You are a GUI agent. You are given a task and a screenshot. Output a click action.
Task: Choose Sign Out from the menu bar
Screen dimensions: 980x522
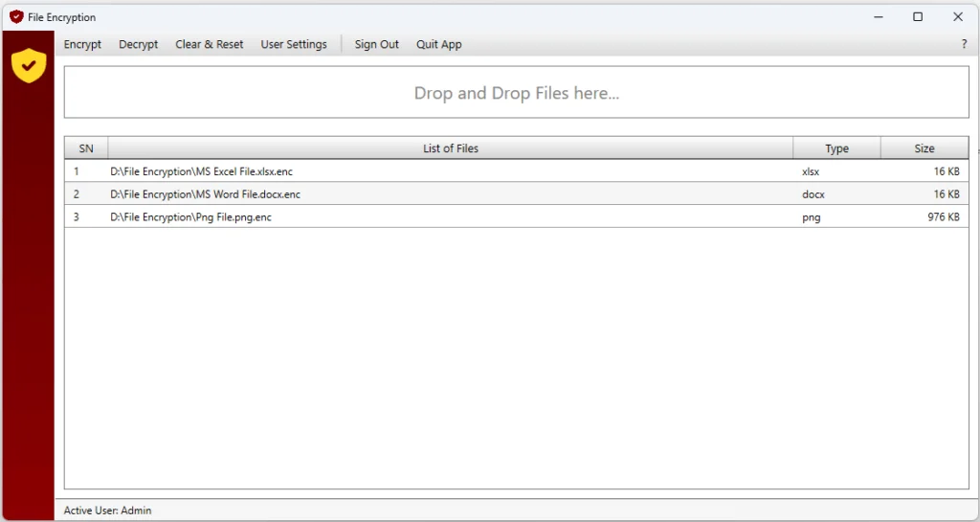377,44
